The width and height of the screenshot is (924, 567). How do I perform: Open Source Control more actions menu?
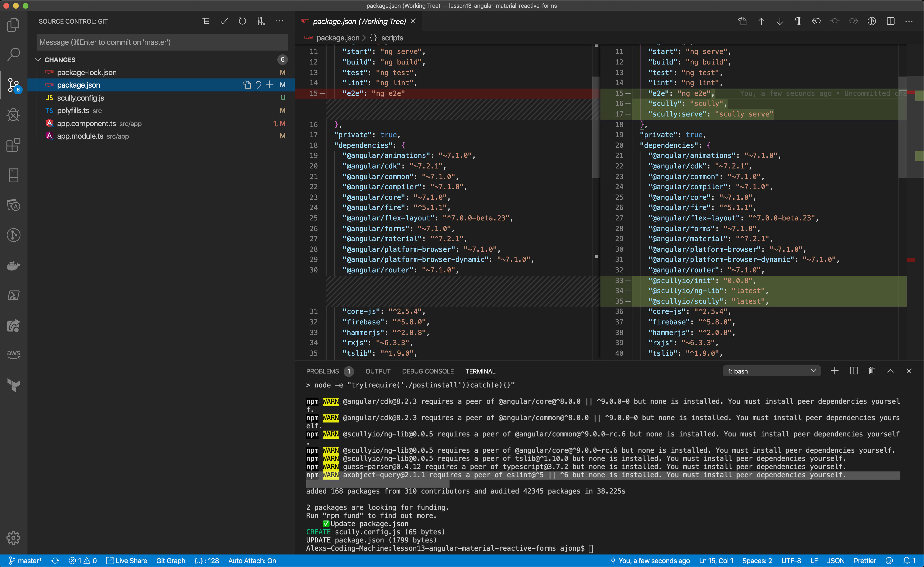point(280,21)
